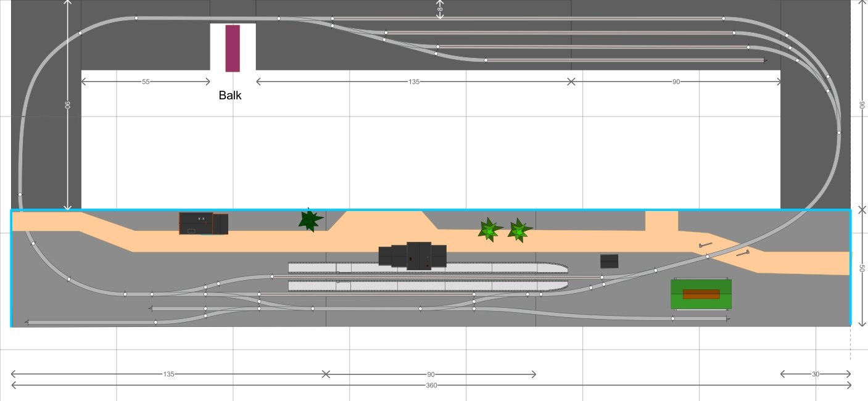Select the small dark shed near platform end
Screen dimensions: 868x401
[610, 261]
